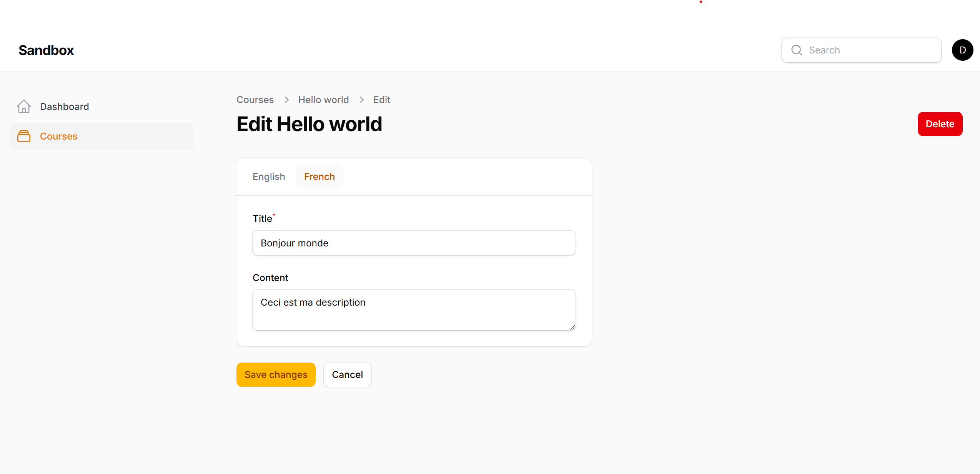Switch to the English tab
This screenshot has width=980, height=474.
pos(269,177)
